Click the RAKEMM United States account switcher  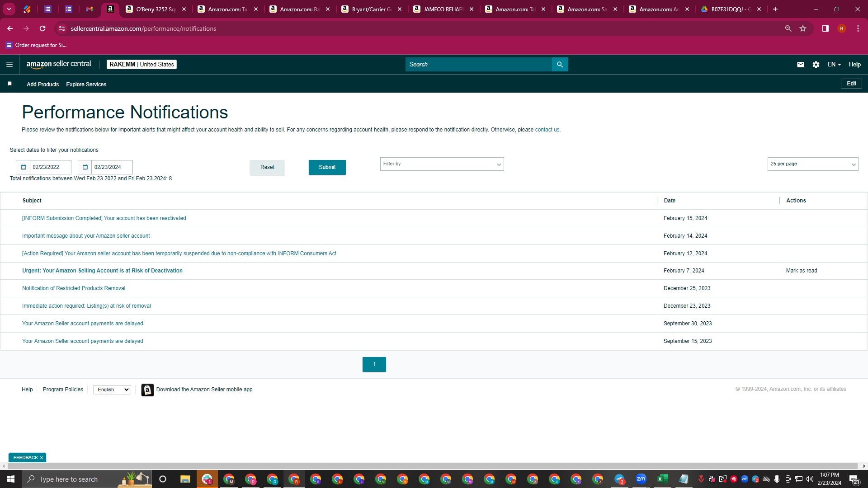142,65
